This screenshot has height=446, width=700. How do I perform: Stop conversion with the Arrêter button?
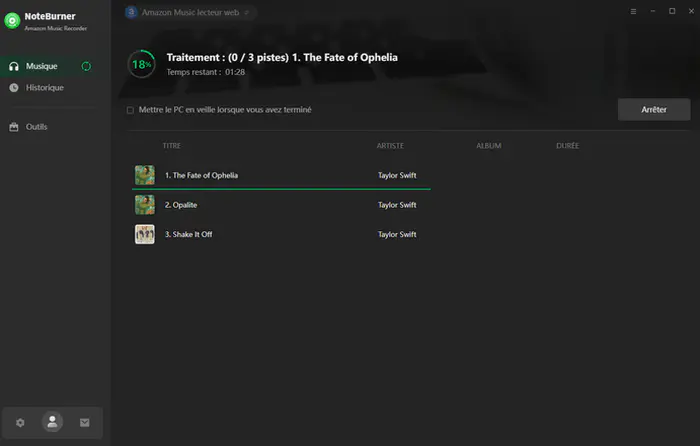(x=654, y=109)
